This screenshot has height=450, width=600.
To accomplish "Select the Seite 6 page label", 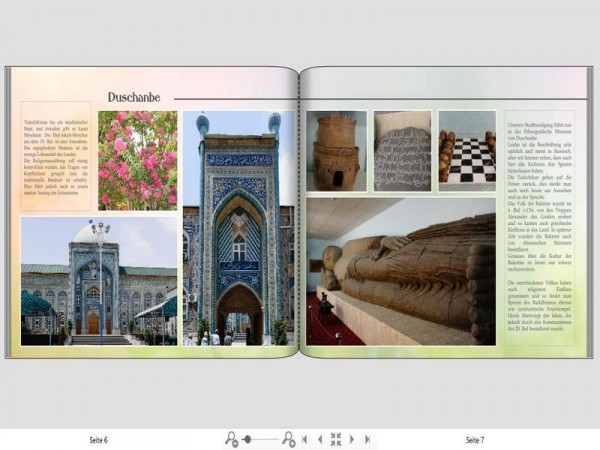I will (99, 440).
